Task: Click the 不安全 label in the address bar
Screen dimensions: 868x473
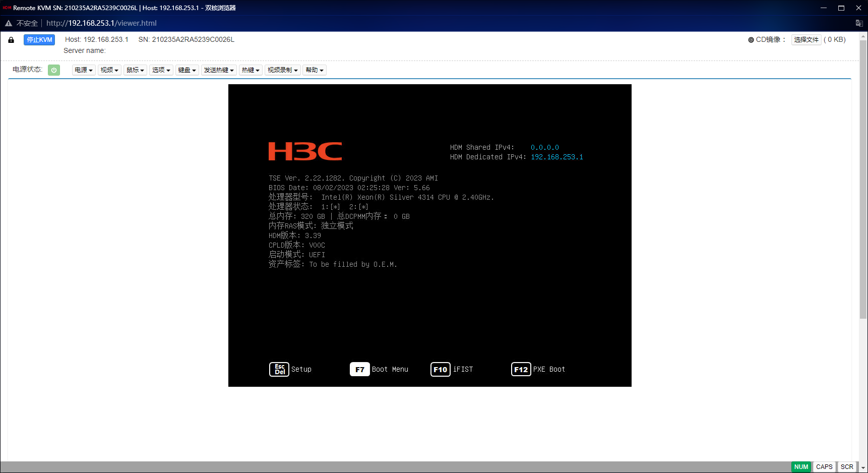Action: [27, 23]
